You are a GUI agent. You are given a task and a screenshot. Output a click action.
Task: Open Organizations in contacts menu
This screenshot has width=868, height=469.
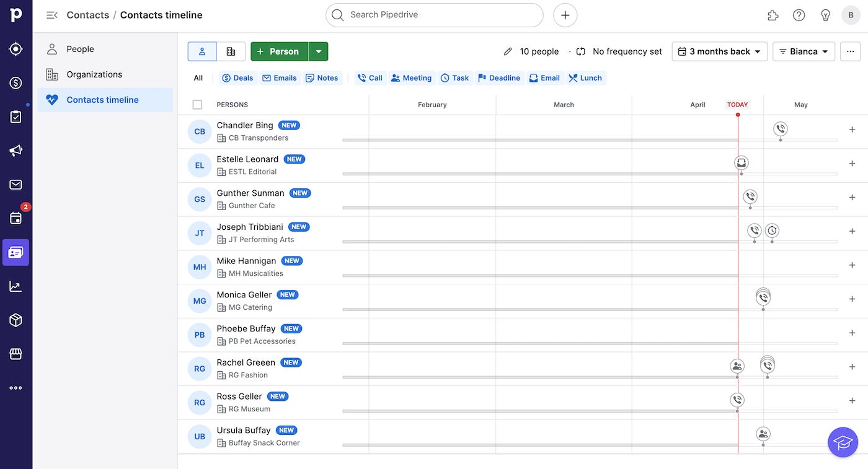point(105,74)
